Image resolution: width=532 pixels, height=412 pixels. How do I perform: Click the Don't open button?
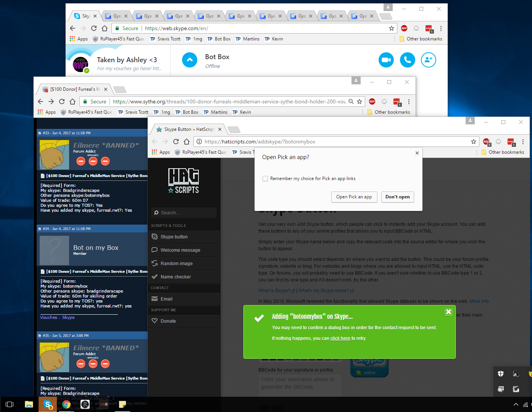[x=398, y=197]
